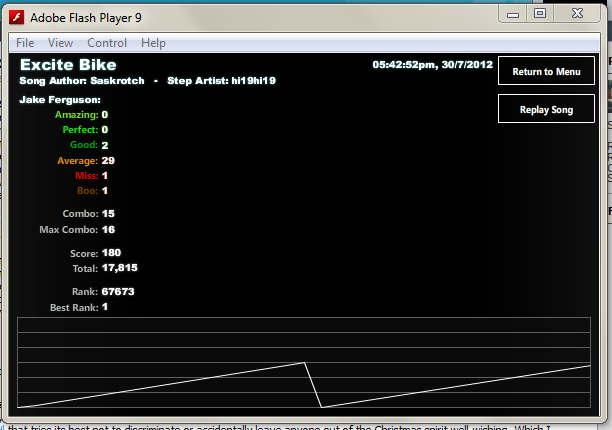This screenshot has width=612, height=430.
Task: Click the combo graph peak point
Action: (x=304, y=363)
